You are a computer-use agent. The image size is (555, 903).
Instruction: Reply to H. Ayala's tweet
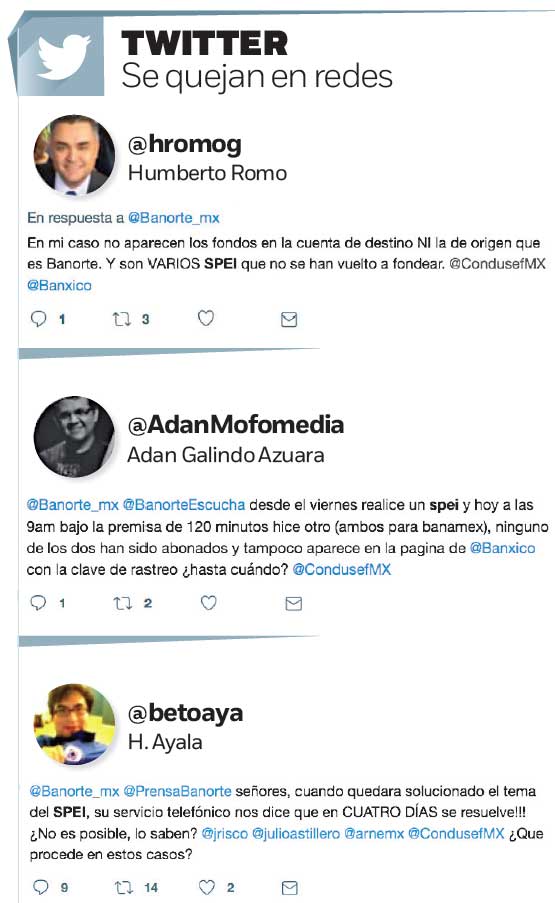pos(41,887)
